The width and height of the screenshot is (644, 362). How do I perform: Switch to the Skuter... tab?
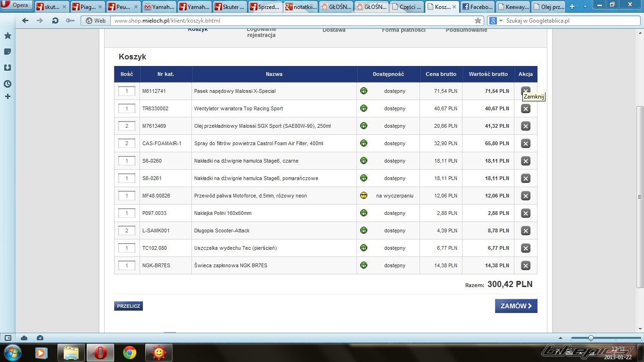[230, 7]
